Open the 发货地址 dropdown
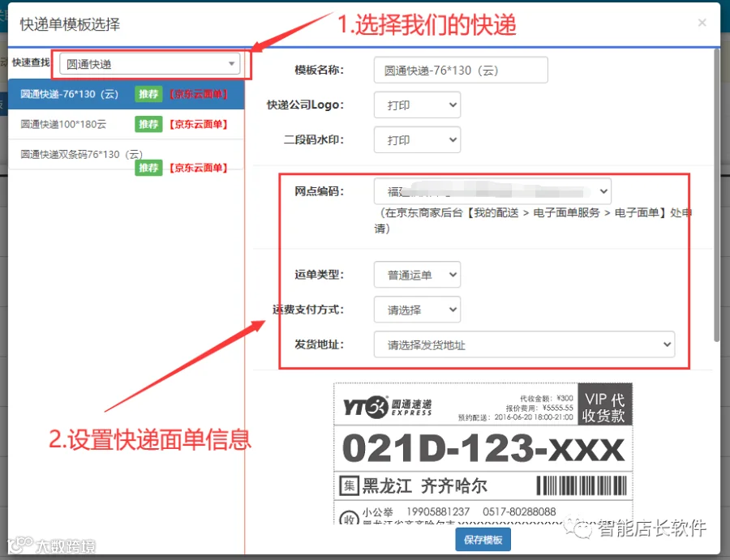 (x=524, y=344)
